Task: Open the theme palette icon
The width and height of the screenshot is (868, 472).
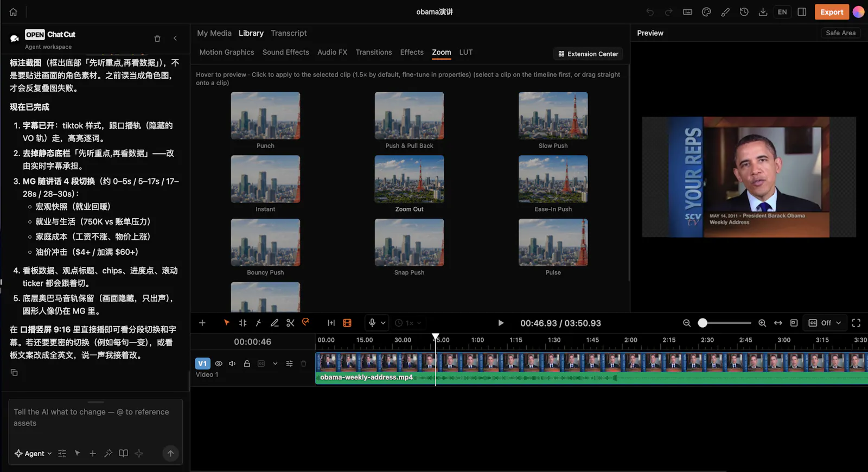Action: tap(706, 12)
